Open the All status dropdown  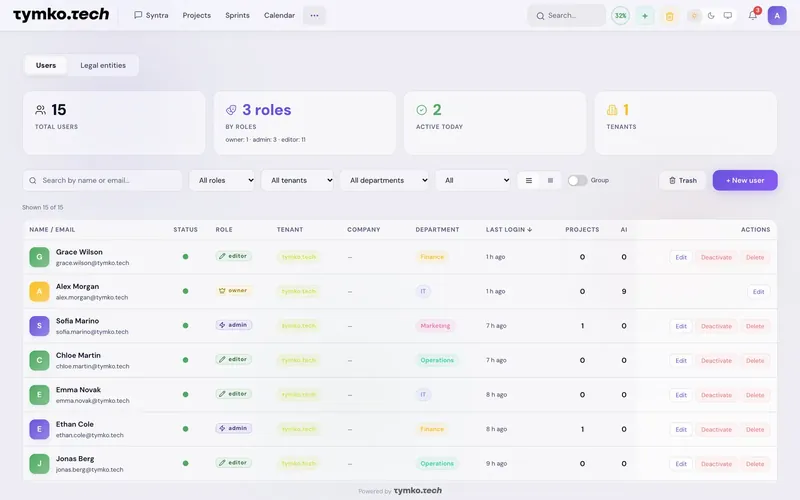(473, 180)
